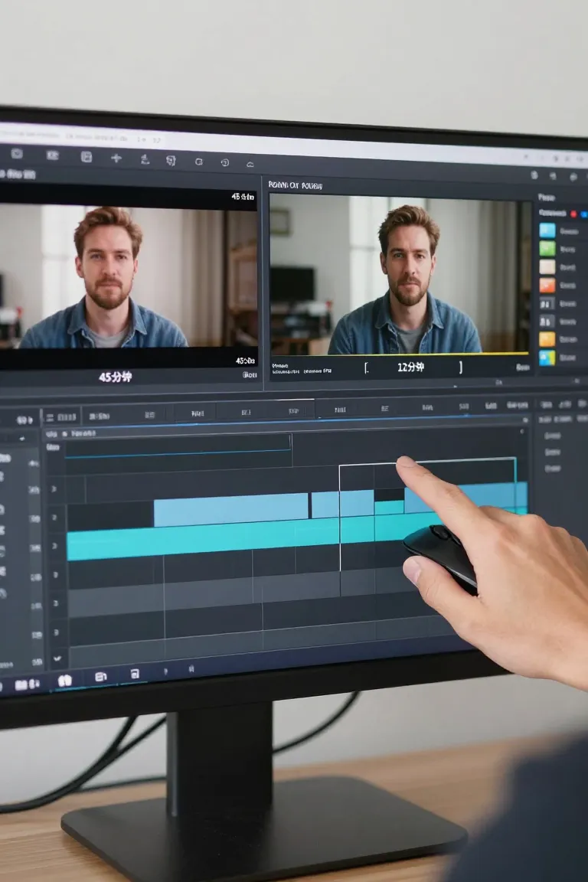Click the leftmost icon in the top toolbar
The width and height of the screenshot is (588, 882).
click(18, 154)
